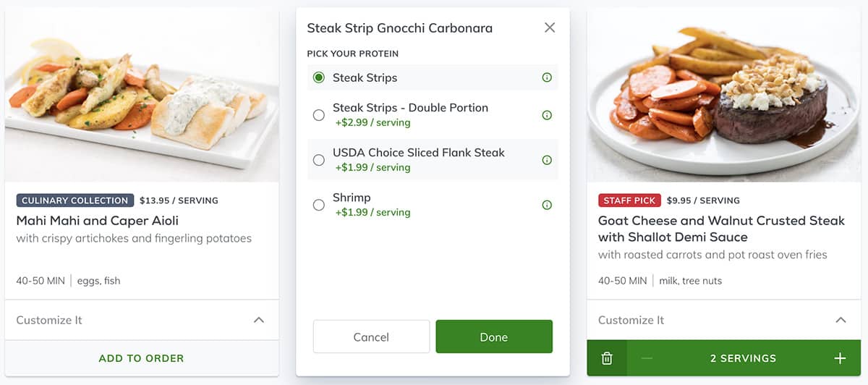Click info icon next to Steak Strips
Screen dimensions: 868x385
click(547, 77)
